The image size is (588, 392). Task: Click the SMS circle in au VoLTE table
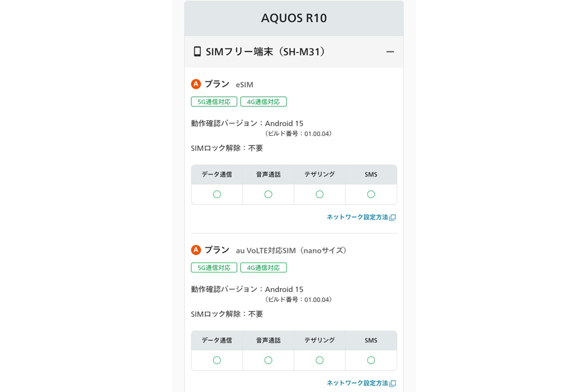370,360
